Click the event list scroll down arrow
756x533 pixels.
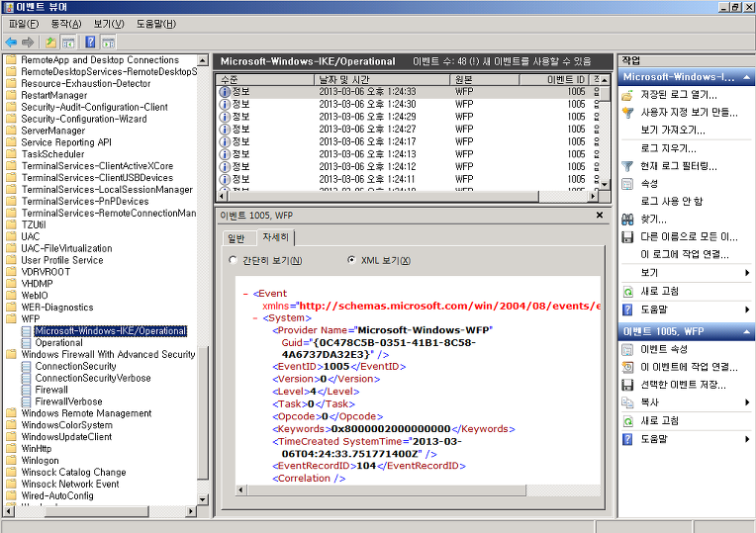tap(605, 184)
